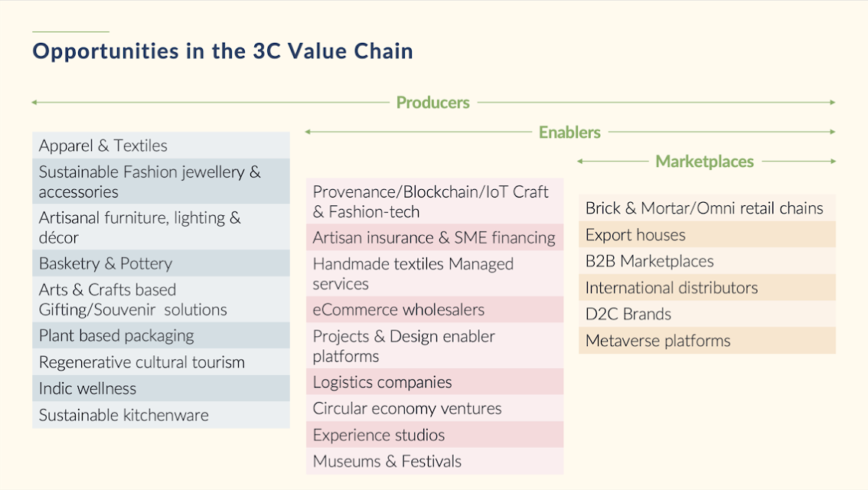This screenshot has height=490, width=868.
Task: Select the B2B Marketplaces row
Action: (707, 261)
